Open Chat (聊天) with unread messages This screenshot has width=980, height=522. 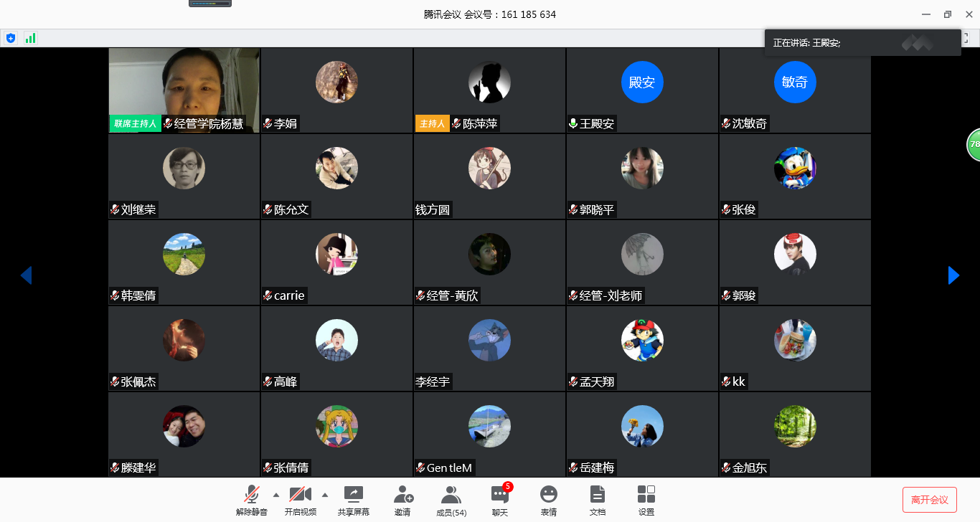[x=500, y=495]
